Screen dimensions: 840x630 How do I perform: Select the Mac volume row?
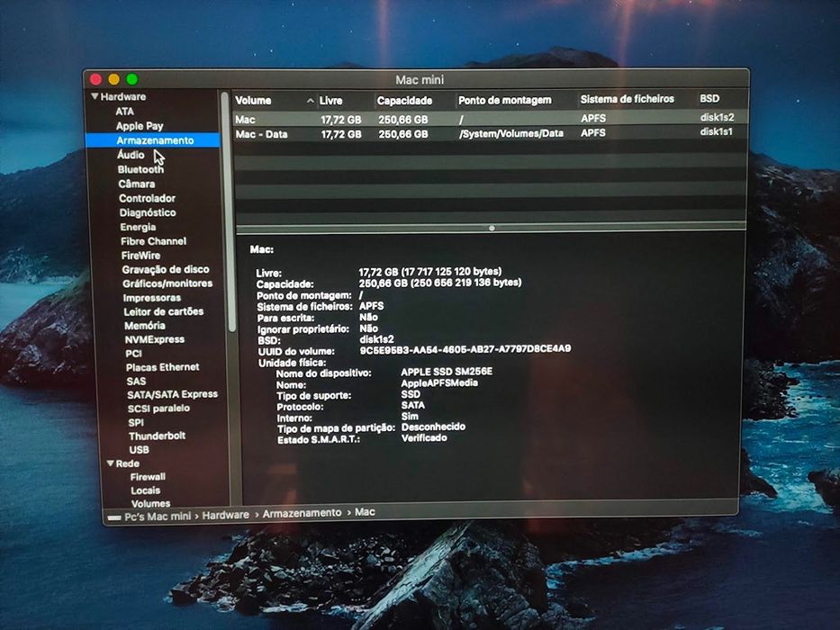coord(490,119)
